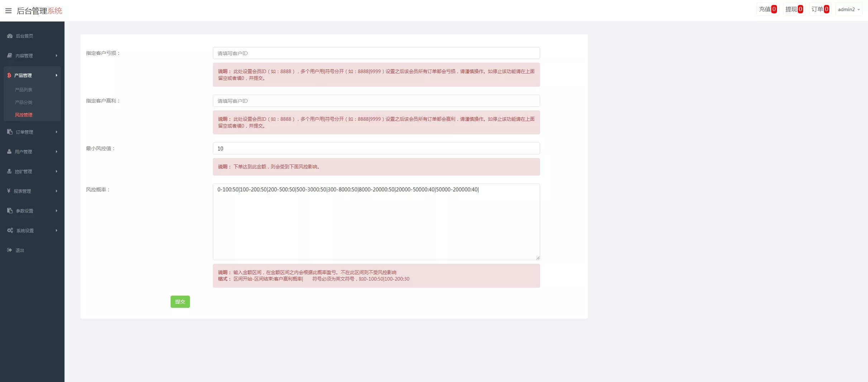Click the yen icon beside 报表管理

coord(9,191)
